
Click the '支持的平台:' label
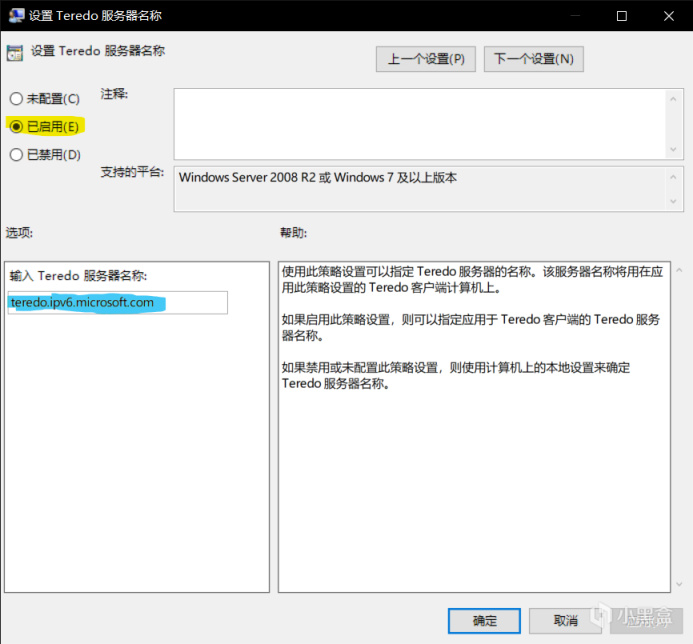132,171
